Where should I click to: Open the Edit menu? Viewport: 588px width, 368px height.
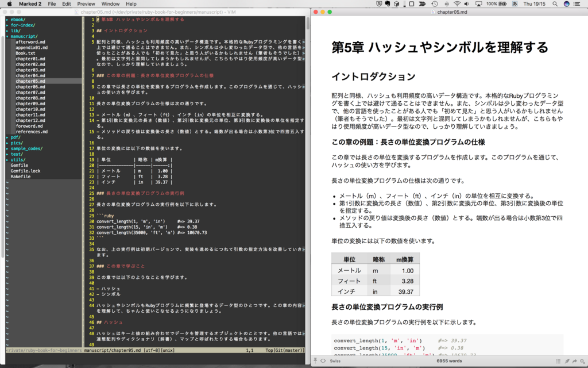67,4
